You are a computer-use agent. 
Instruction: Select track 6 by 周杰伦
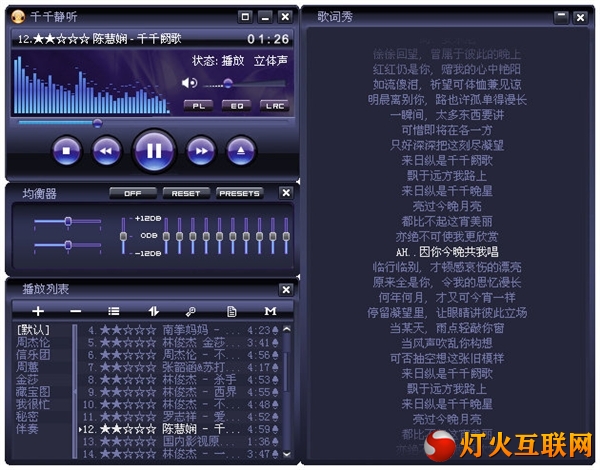179,355
